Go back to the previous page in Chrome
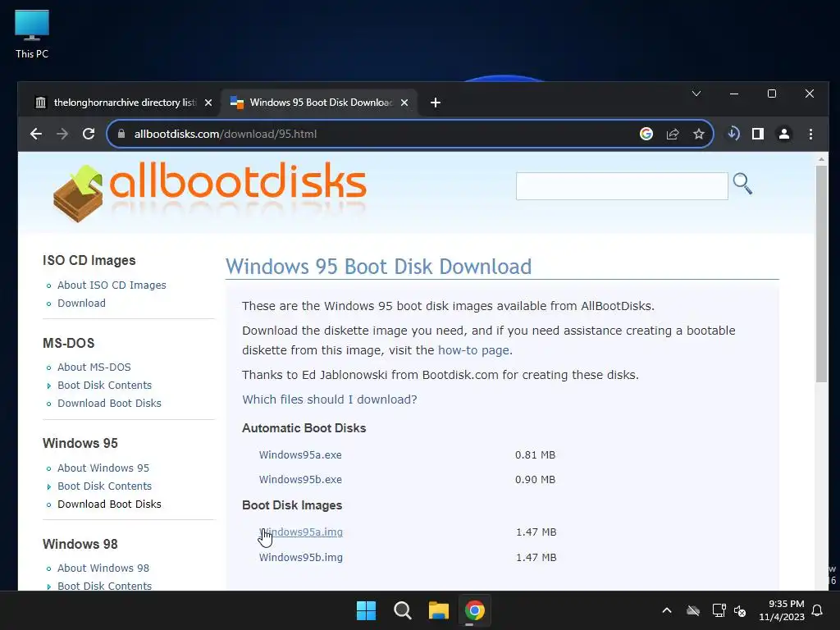This screenshot has width=840, height=630. click(36, 134)
